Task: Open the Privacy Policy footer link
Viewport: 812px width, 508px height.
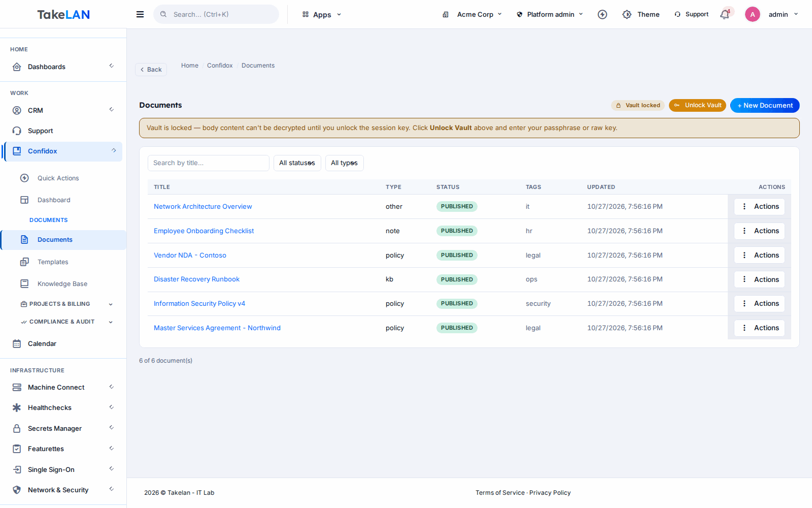Action: [x=550, y=493]
